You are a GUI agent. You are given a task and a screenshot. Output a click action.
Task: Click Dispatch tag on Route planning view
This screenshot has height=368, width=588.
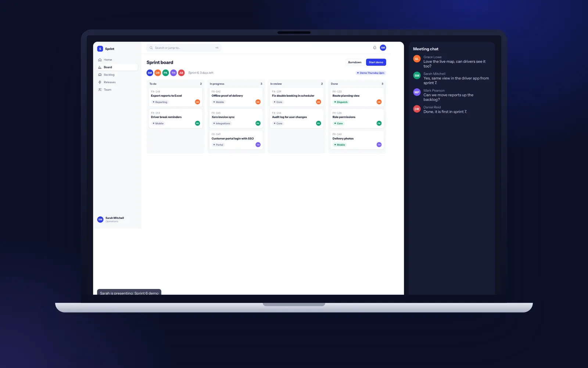[x=341, y=102]
